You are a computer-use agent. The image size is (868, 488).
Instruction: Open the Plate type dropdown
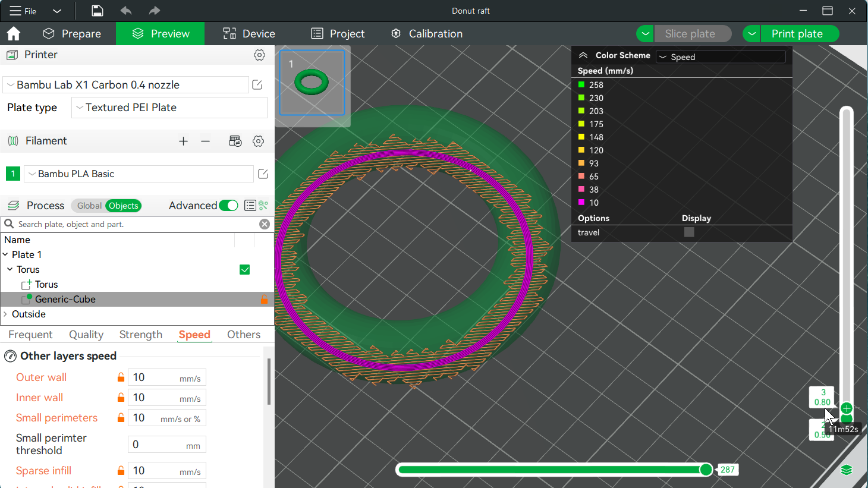[169, 108]
